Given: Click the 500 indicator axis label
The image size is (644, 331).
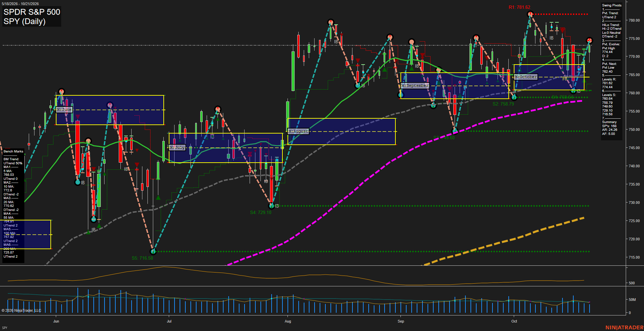Looking at the screenshot, I should pyautogui.click(x=632, y=283).
